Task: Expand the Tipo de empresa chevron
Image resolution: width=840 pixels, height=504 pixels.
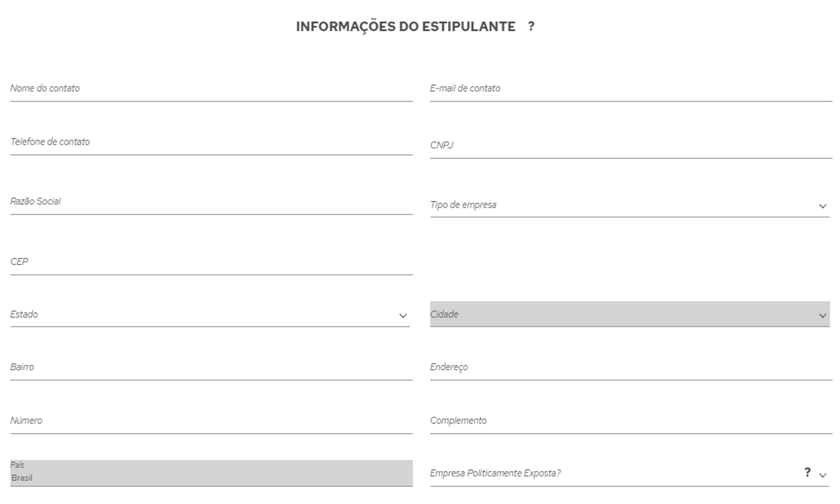Action: click(x=822, y=206)
